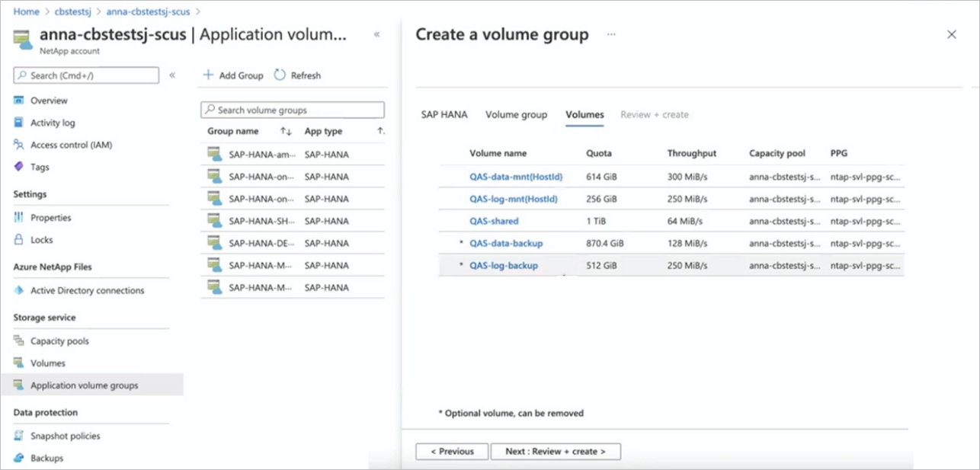Viewport: 980px width, 470px height.
Task: Open the QAS-data-mnt(HostId) volume link
Action: click(x=516, y=177)
